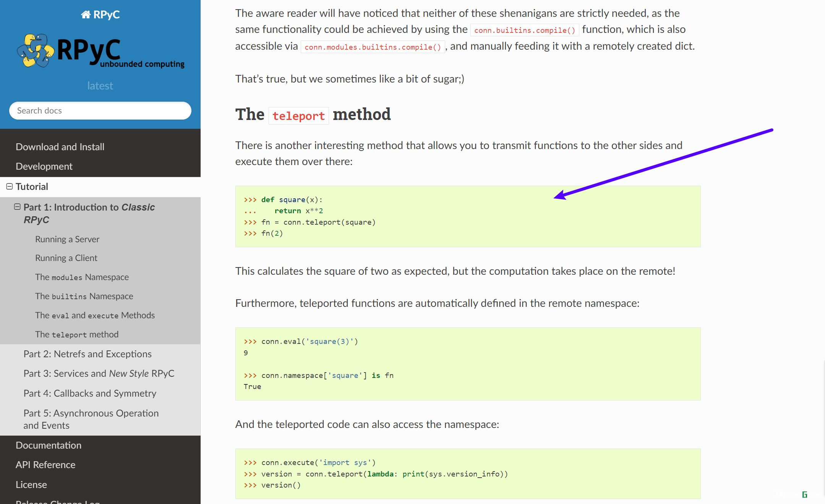The height and width of the screenshot is (504, 825).
Task: Open Part 3: Services and New Style RPyC
Action: [x=99, y=373]
